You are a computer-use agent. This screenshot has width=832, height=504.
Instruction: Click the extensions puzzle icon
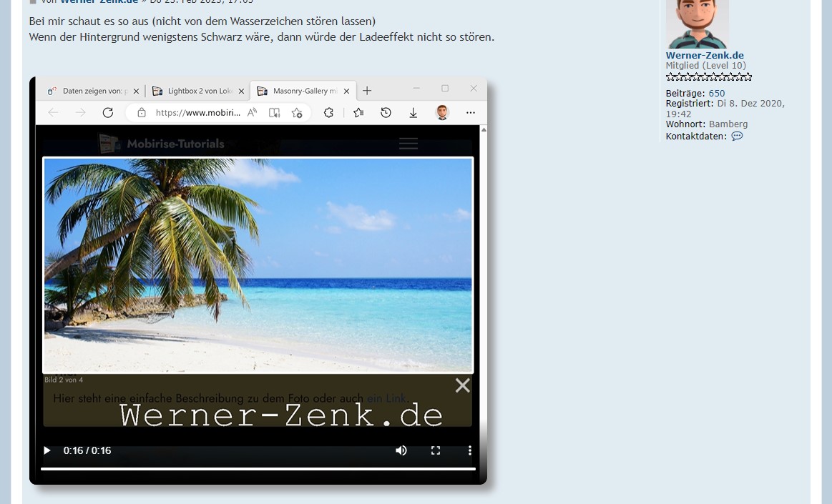(328, 113)
